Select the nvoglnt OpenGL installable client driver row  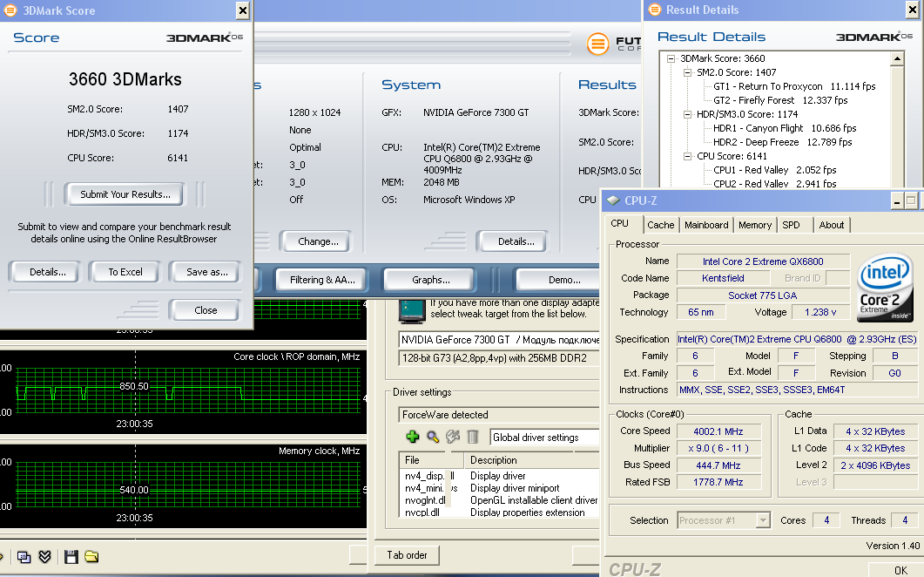(500, 500)
